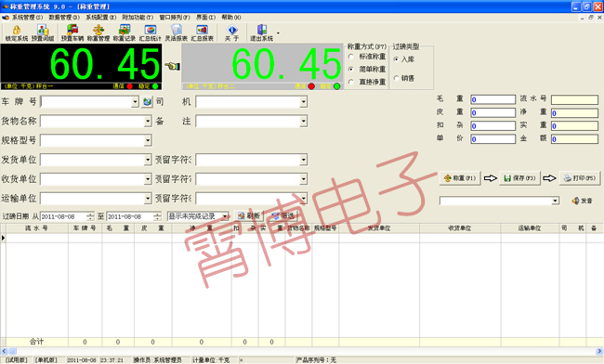Open the 附加功能 menu

(x=138, y=18)
